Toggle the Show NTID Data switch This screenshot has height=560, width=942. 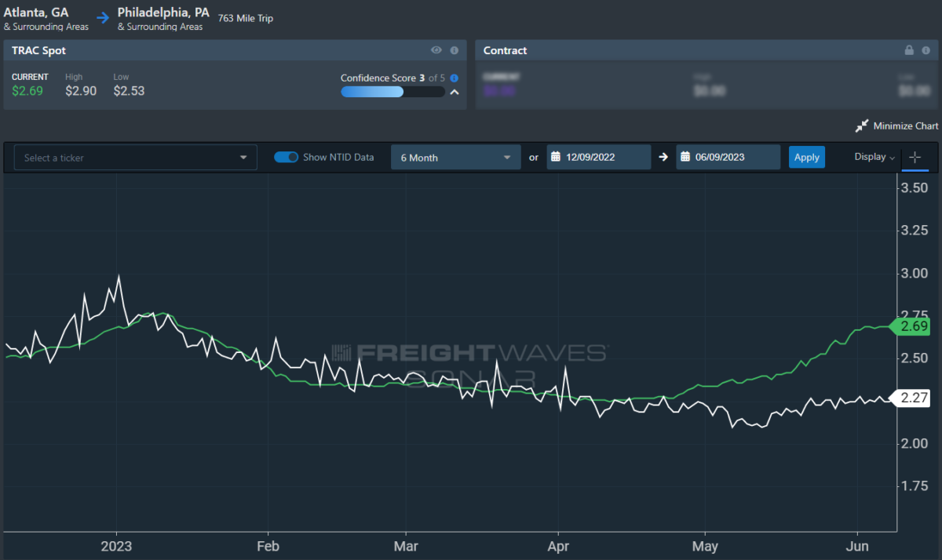click(286, 157)
